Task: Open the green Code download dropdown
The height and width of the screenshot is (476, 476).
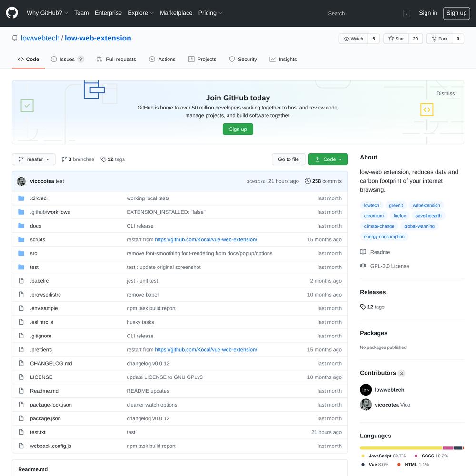Action: [x=328, y=159]
